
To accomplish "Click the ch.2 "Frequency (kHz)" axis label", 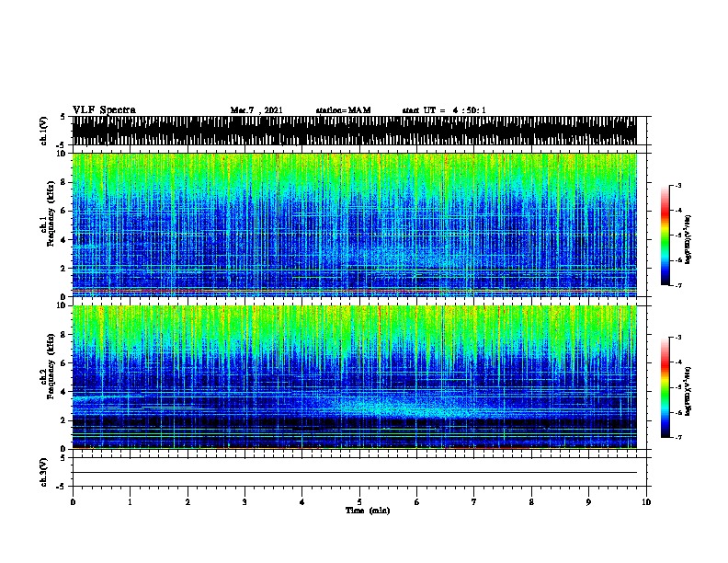I will (x=51, y=366).
